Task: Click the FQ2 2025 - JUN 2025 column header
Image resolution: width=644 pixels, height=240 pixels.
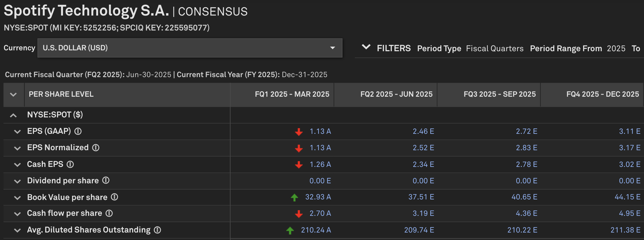Action: 396,94
